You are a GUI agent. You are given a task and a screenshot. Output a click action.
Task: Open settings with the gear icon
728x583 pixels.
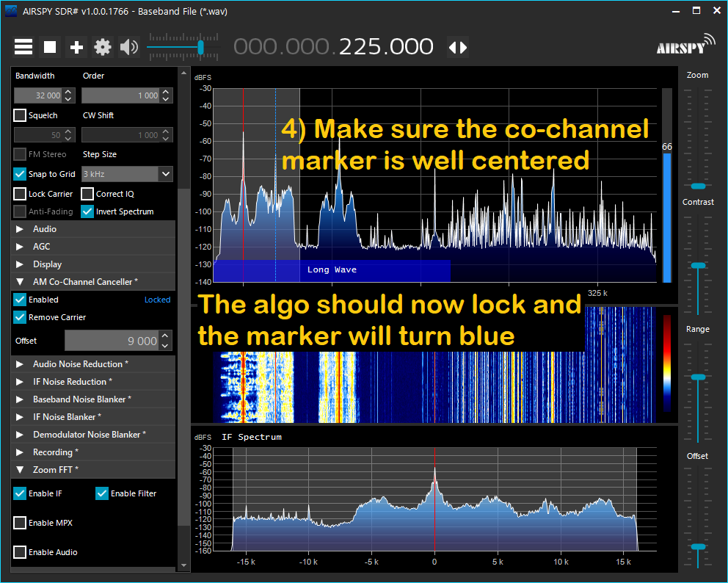click(x=103, y=47)
